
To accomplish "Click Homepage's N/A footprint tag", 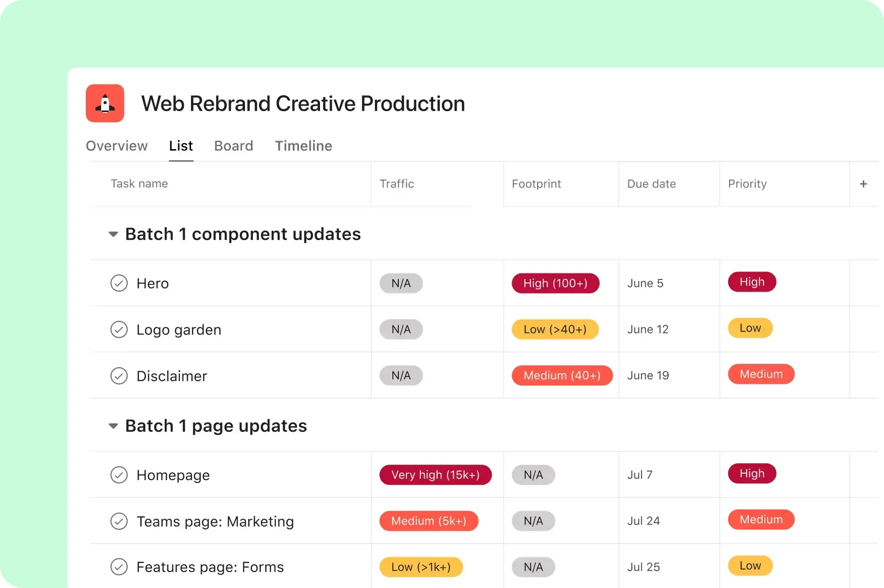I will pyautogui.click(x=533, y=475).
